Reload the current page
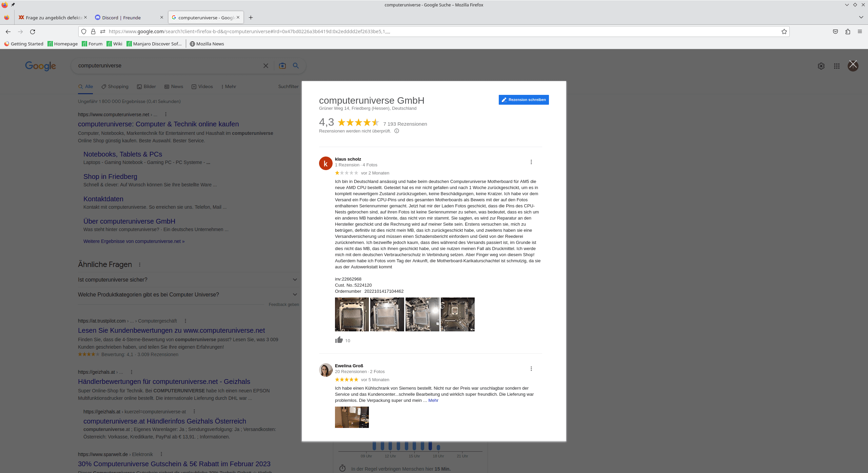 tap(33, 32)
